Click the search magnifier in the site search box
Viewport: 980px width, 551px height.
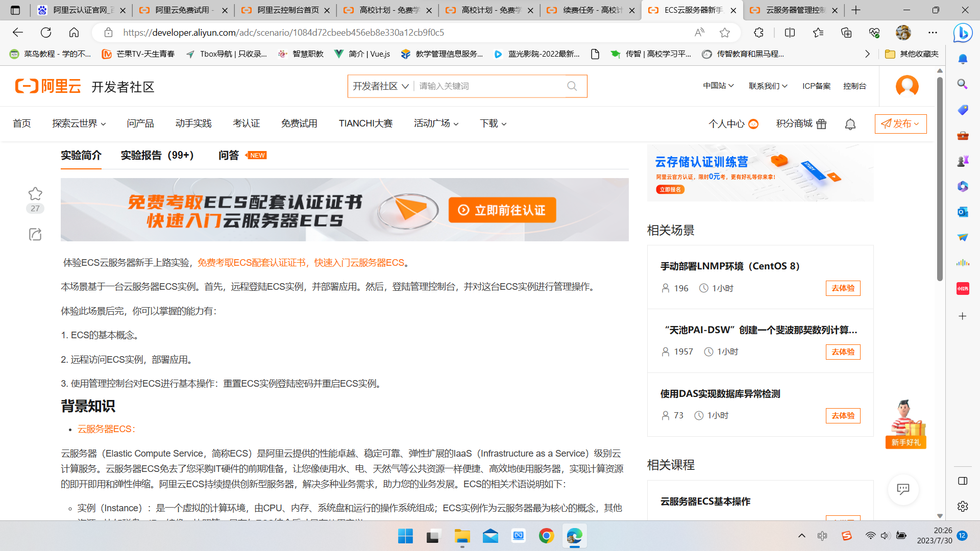[572, 86]
